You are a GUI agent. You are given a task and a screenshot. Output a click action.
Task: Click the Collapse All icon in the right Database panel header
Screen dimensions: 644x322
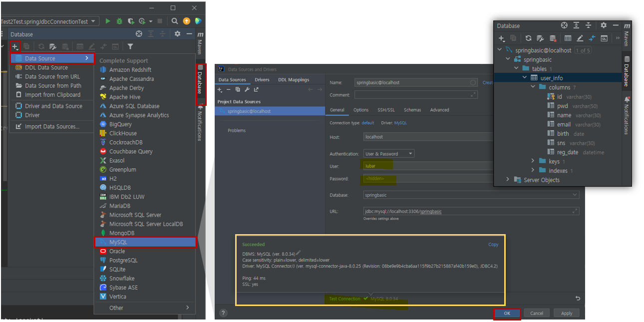[588, 25]
